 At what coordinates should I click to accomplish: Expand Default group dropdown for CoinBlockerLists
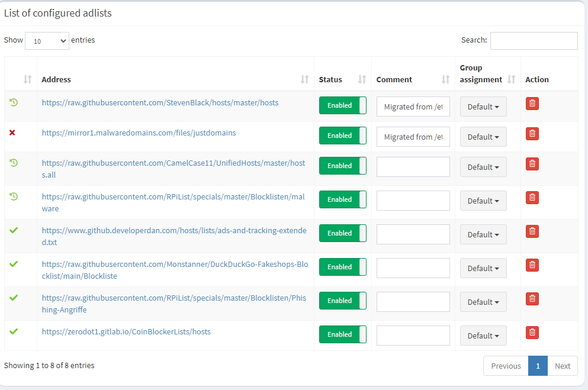tap(483, 336)
